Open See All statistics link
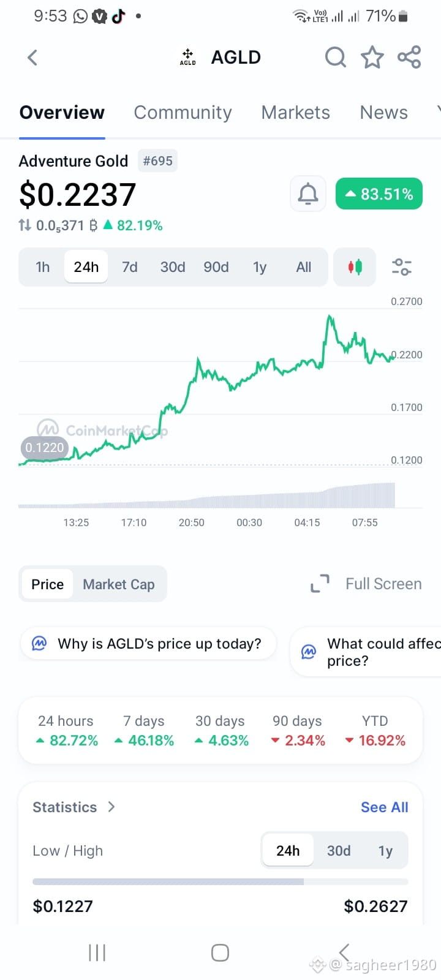Image resolution: width=441 pixels, height=980 pixels. coord(385,807)
